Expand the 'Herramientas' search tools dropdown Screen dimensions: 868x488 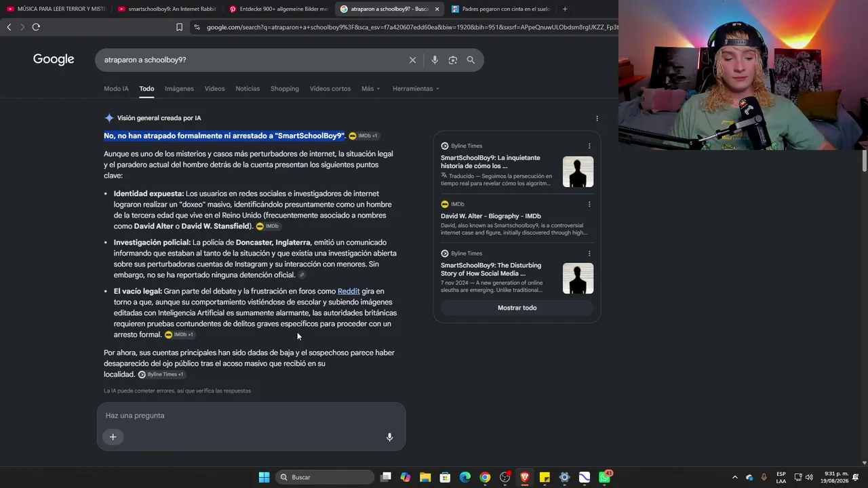click(x=416, y=89)
